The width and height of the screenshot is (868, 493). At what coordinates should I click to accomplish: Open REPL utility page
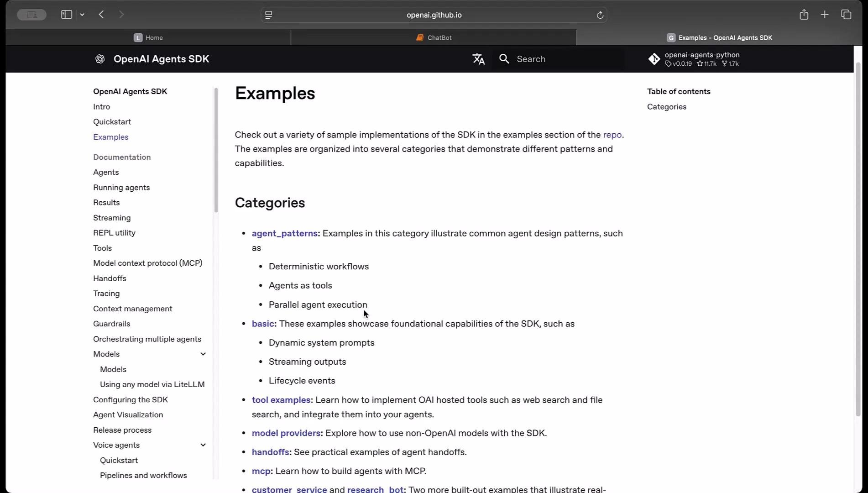pyautogui.click(x=114, y=233)
